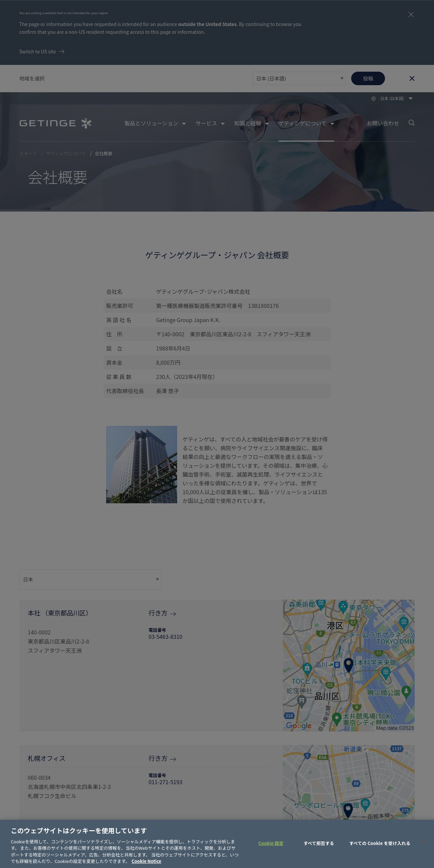Click すべて拒否する button
Image resolution: width=434 pixels, height=868 pixels.
click(x=319, y=843)
